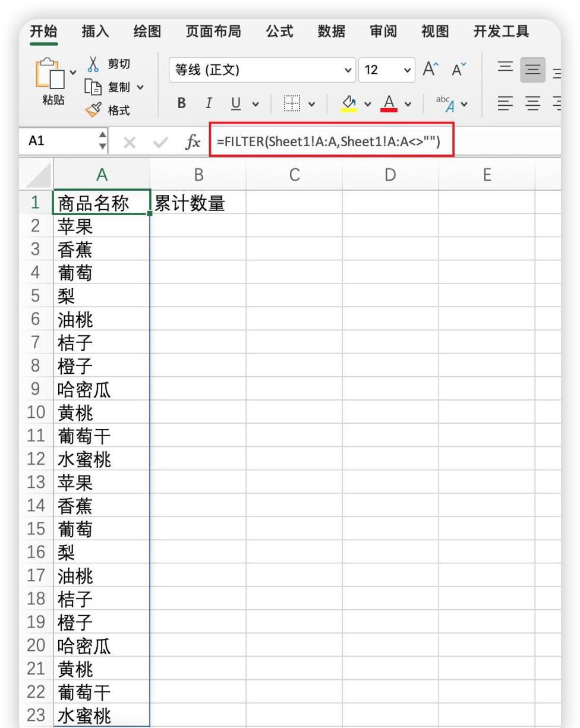Switch to the 审阅 tab
Screen dimensions: 580x728
tap(383, 31)
